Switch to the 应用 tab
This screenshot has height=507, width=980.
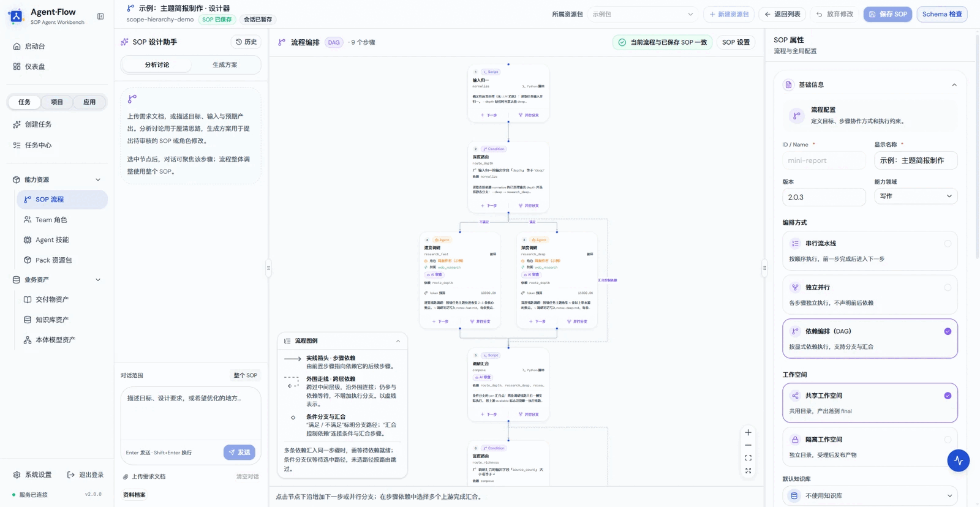pos(89,102)
